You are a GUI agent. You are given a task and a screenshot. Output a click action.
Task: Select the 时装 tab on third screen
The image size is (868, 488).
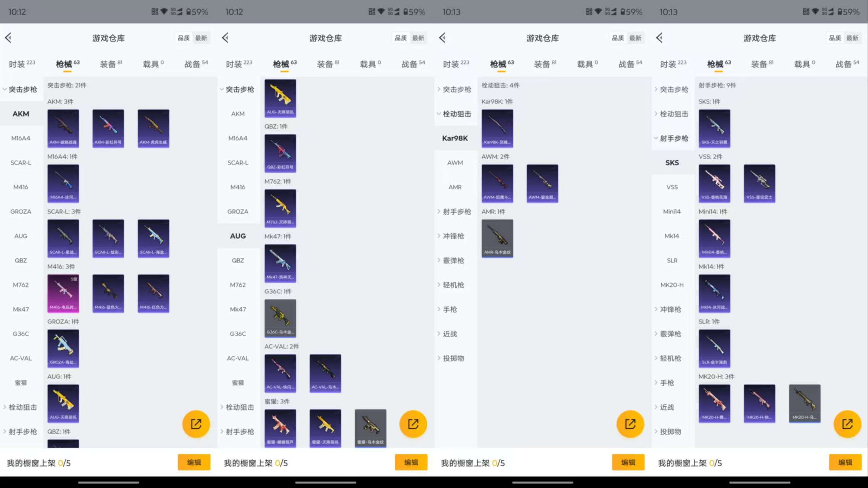(x=456, y=64)
